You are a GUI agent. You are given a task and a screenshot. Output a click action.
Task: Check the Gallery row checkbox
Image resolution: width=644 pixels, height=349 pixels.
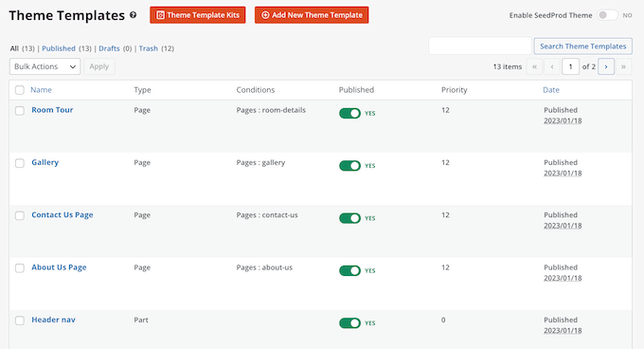(20, 163)
